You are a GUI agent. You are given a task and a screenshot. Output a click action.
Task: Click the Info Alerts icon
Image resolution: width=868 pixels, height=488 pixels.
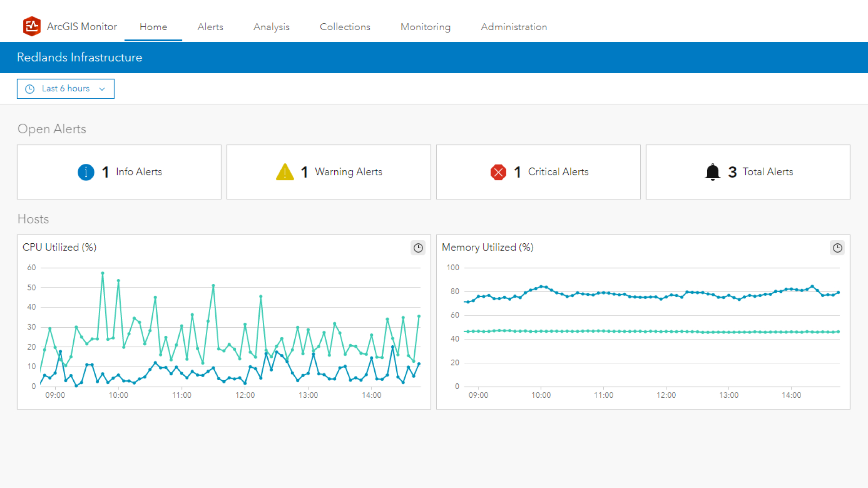(x=84, y=171)
